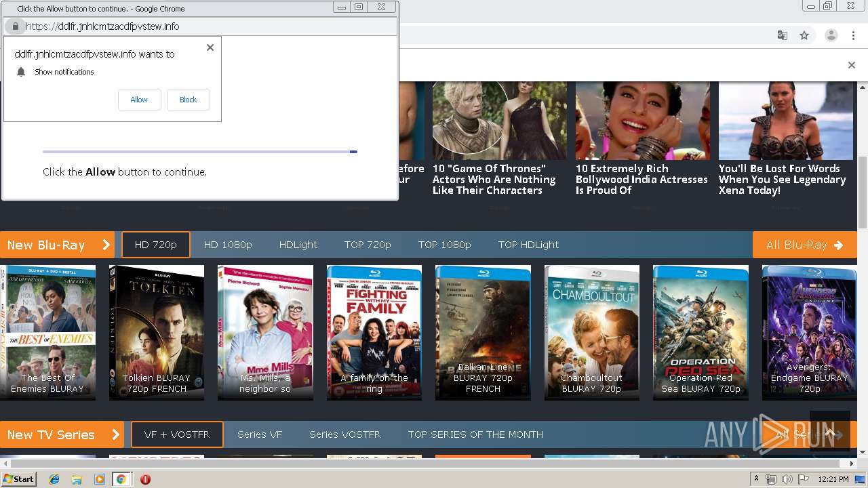Select the HD 720p tab
The width and height of the screenshot is (868, 488).
point(156,245)
